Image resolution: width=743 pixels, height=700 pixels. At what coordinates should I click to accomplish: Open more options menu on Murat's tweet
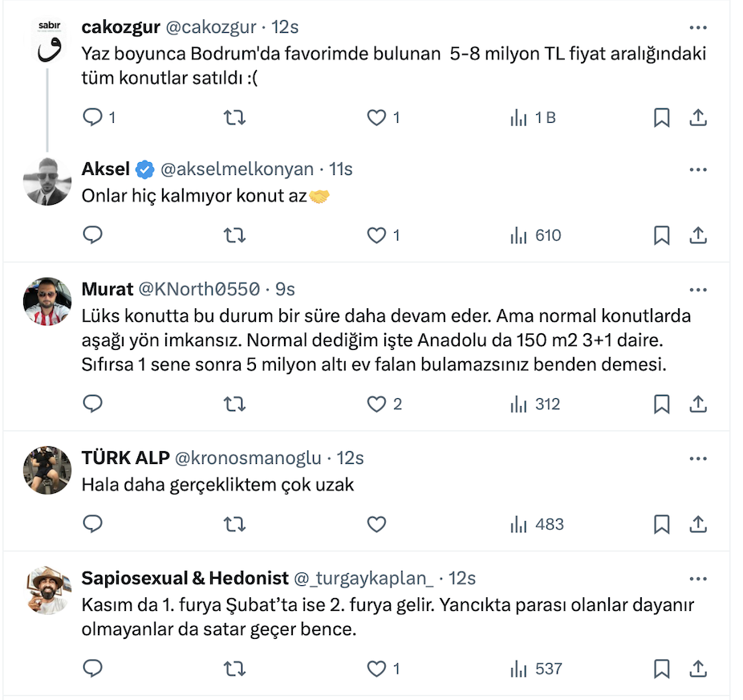point(698,289)
